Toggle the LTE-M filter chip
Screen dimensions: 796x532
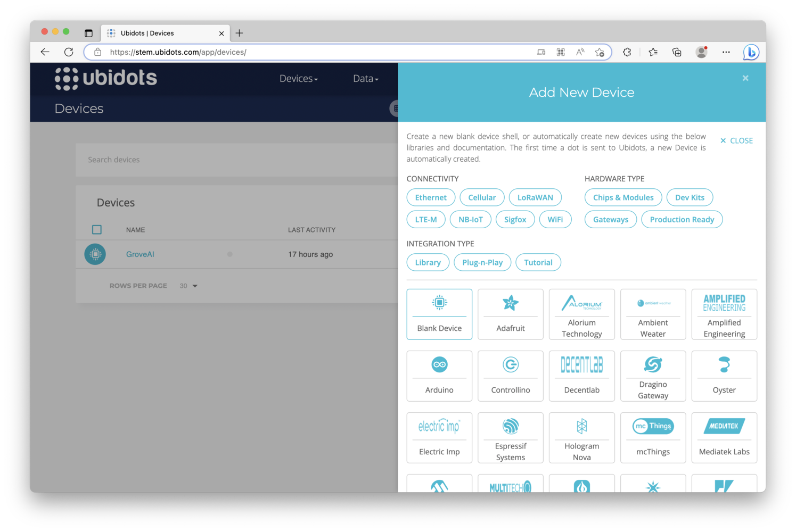point(426,219)
